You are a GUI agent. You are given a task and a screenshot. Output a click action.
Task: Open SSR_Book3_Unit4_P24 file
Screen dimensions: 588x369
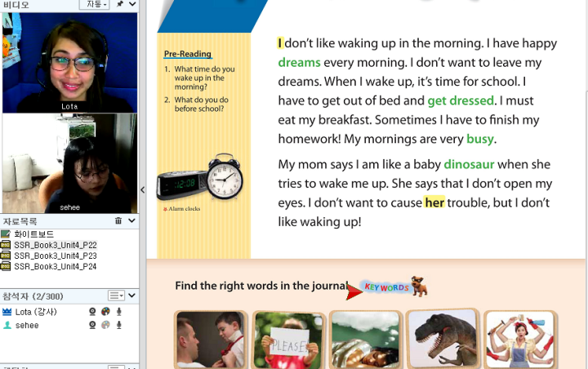(x=56, y=267)
